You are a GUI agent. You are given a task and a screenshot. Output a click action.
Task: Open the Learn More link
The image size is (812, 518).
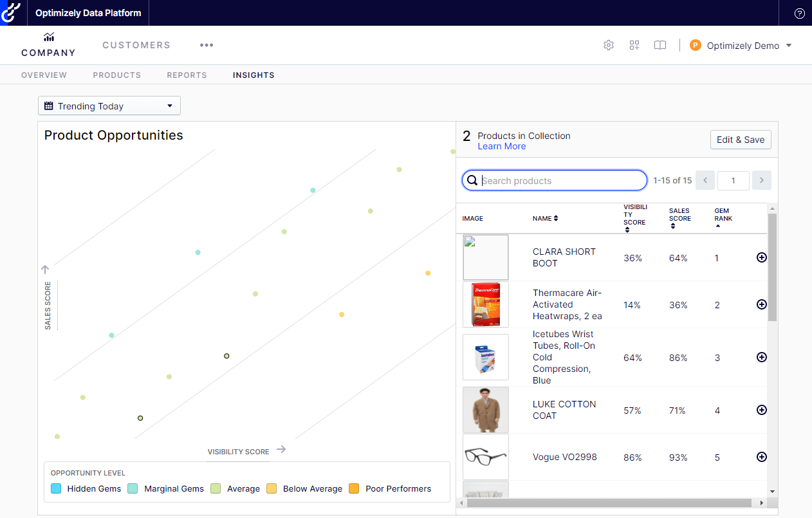pos(502,146)
